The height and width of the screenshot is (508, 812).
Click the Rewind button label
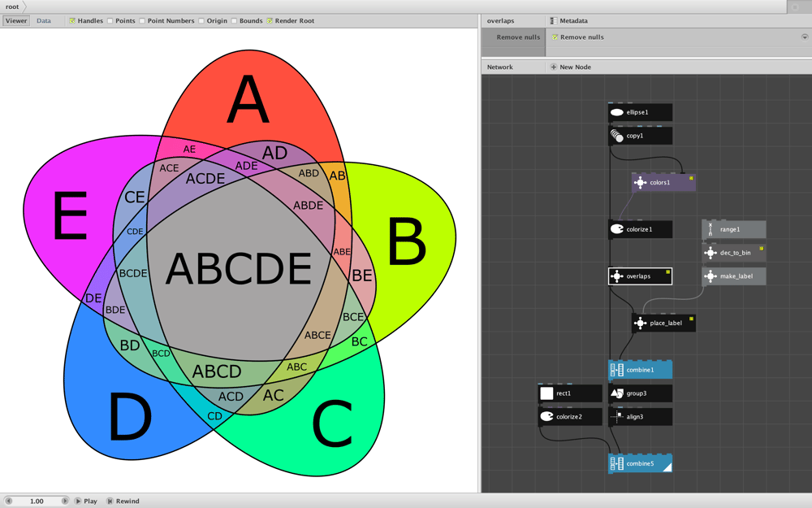pyautogui.click(x=127, y=501)
